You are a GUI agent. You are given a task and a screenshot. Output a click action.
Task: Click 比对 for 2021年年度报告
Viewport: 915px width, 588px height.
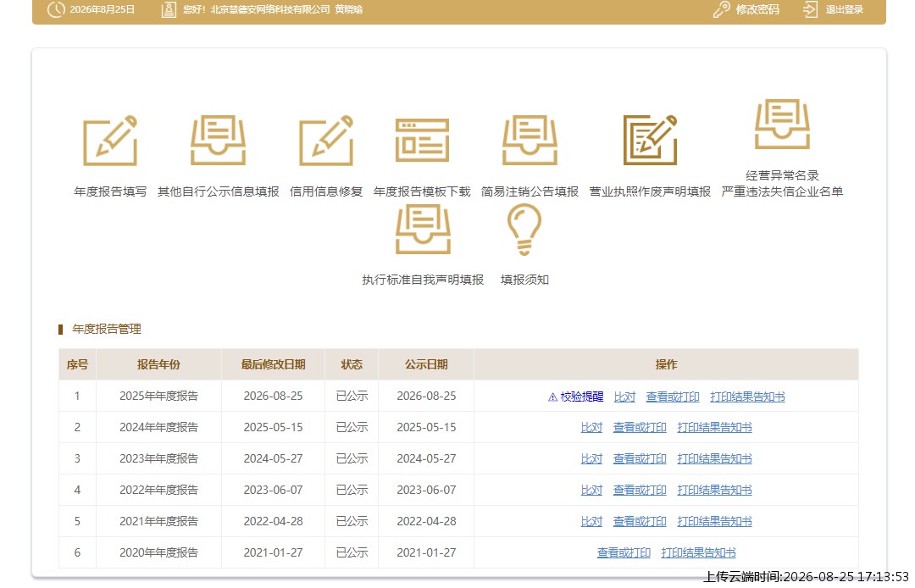coord(591,522)
